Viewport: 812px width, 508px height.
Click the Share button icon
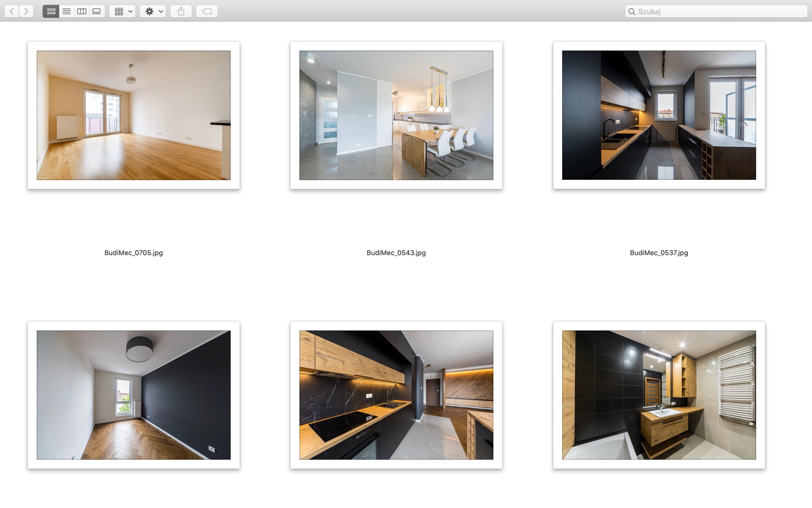(x=181, y=12)
